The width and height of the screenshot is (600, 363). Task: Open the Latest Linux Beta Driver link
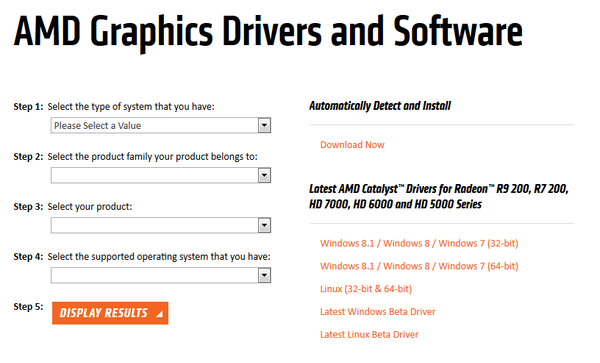[x=369, y=334]
